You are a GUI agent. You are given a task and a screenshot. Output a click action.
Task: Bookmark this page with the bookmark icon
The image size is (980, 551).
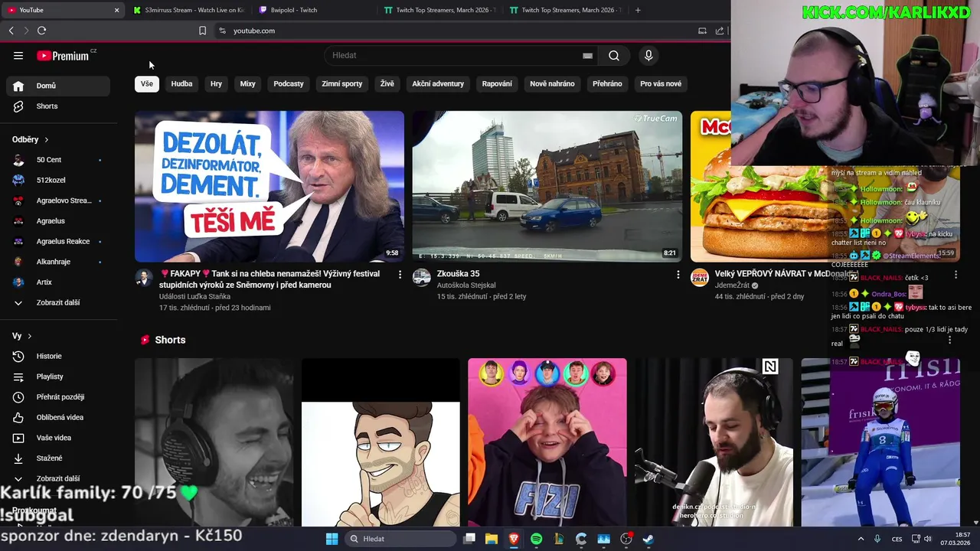202,31
